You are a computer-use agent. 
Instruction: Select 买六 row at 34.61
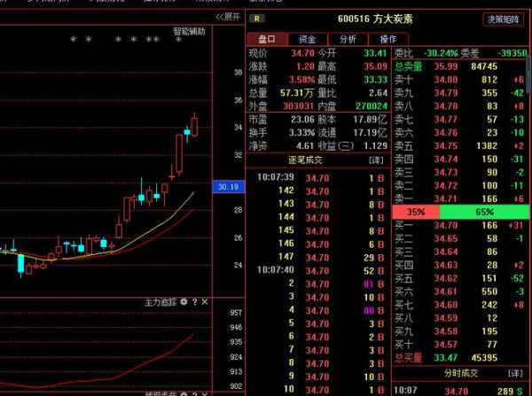pos(459,291)
